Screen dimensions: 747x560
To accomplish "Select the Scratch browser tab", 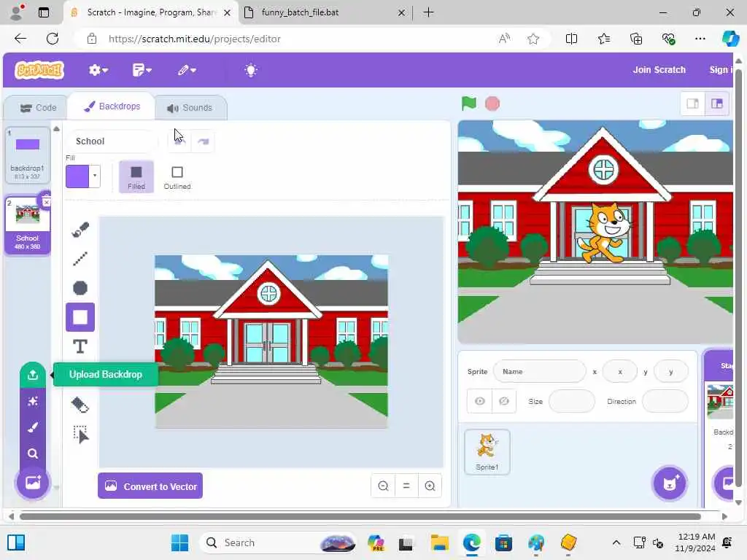I will pyautogui.click(x=150, y=12).
